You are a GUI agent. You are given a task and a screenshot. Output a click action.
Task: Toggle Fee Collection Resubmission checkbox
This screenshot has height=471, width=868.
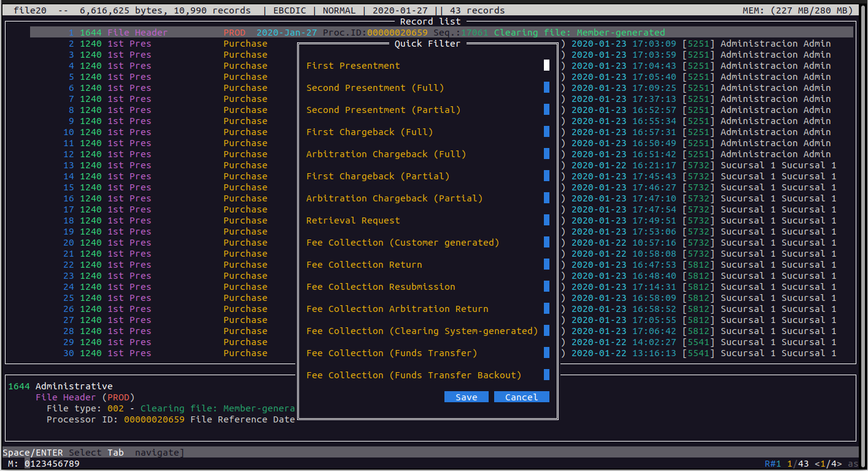point(546,287)
